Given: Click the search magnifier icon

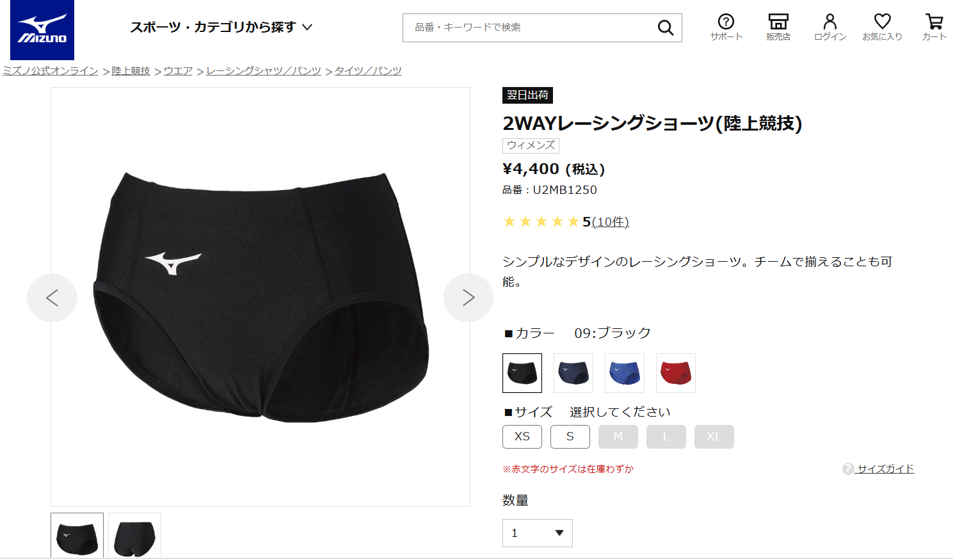Looking at the screenshot, I should point(666,28).
